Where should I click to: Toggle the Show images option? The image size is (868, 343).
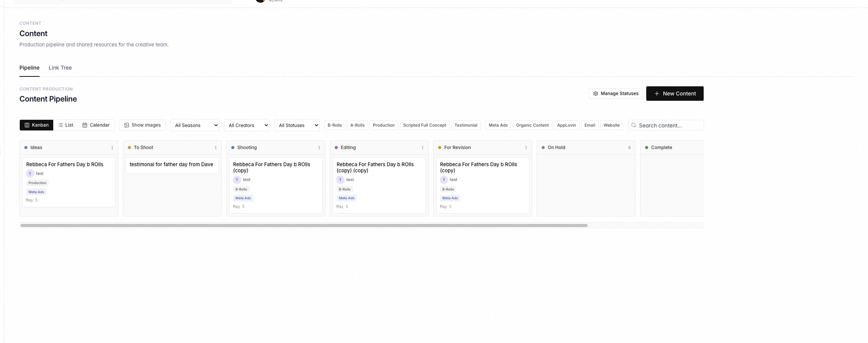(142, 125)
